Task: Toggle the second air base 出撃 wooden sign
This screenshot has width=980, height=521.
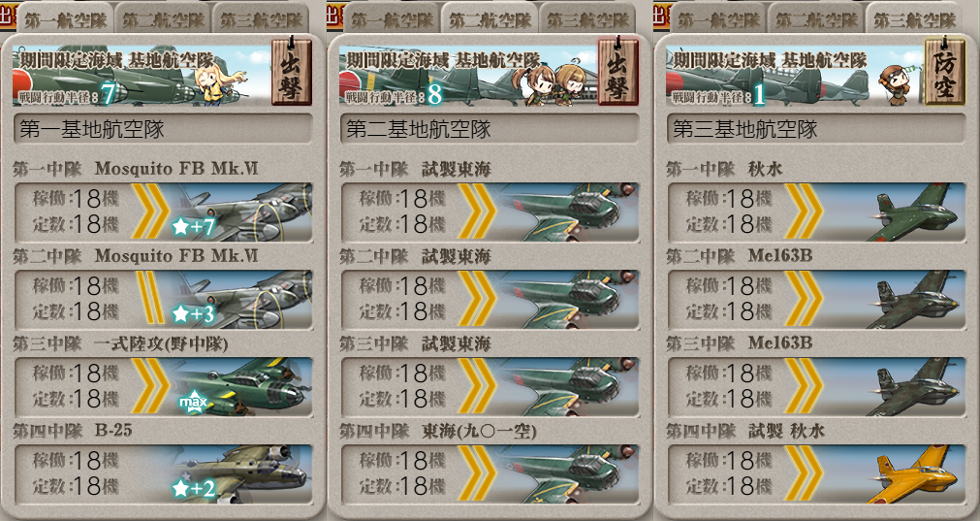Action: click(x=618, y=71)
